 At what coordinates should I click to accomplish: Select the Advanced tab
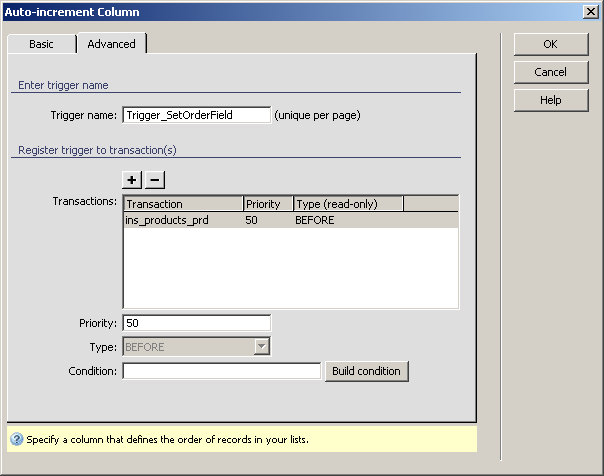111,44
